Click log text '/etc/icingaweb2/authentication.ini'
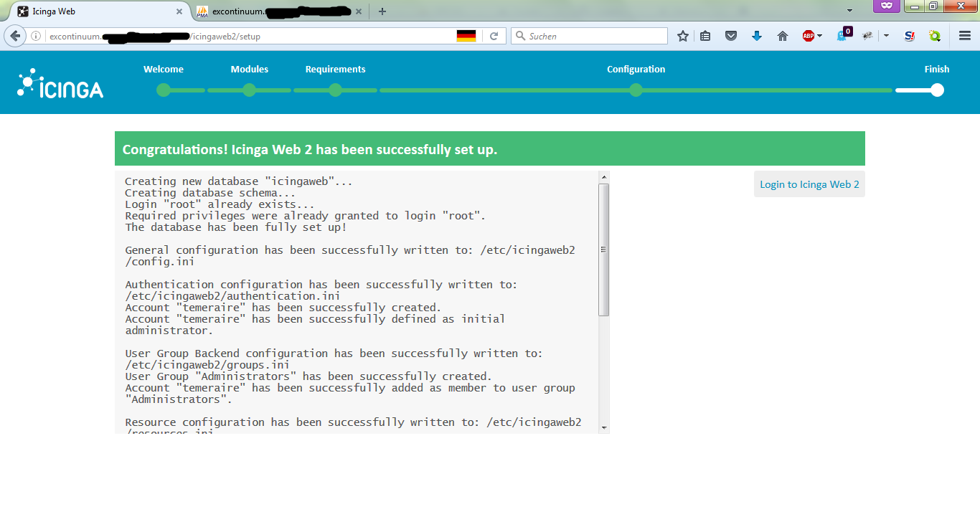The width and height of the screenshot is (980, 522). (x=232, y=296)
